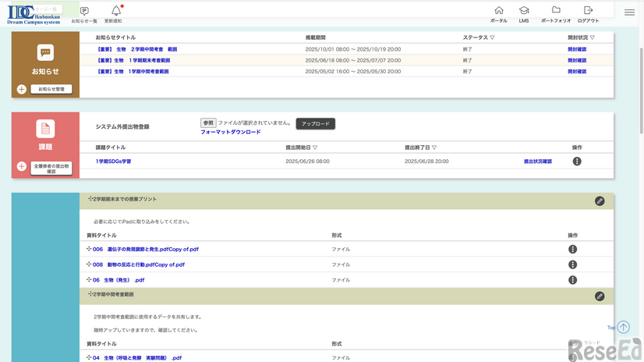Click the 課題タイトル column header
Viewport: 644px width, 362px height.
(x=111, y=147)
